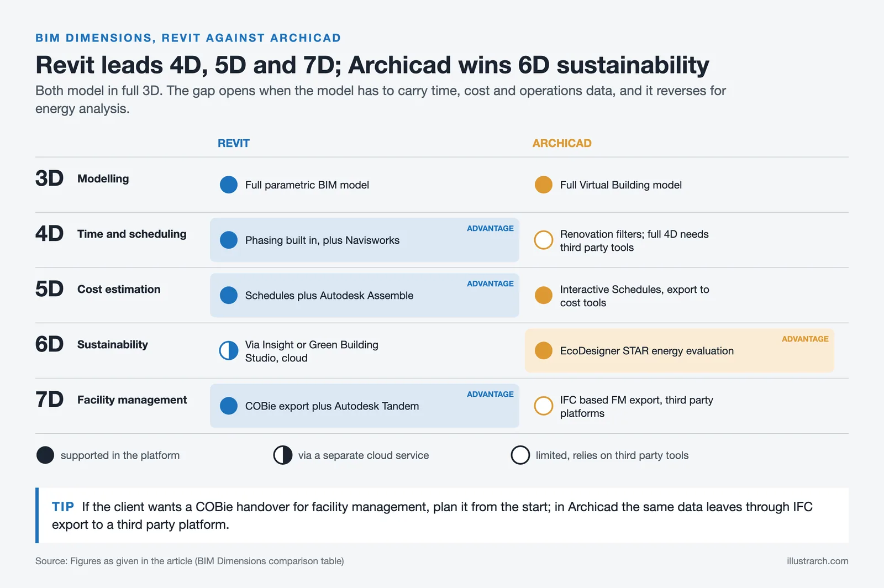Image resolution: width=884 pixels, height=588 pixels.
Task: Click the half-filled legend circle for cloud service
Action: (x=283, y=455)
